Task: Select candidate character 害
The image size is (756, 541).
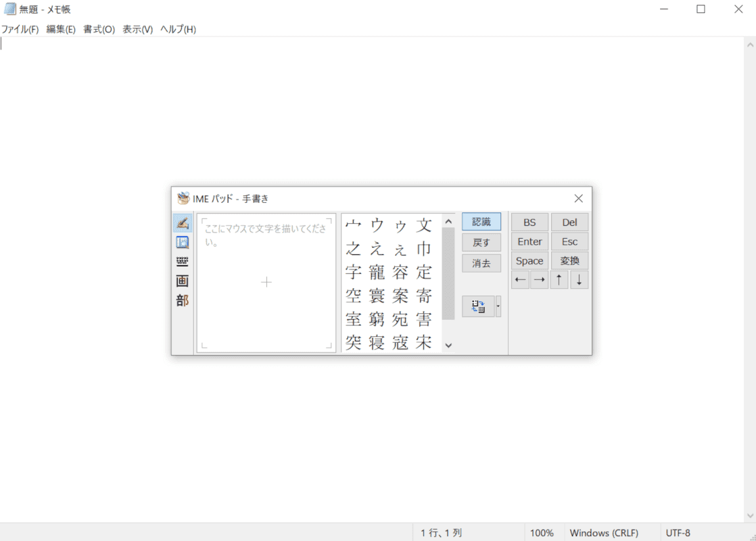Action: (x=424, y=319)
